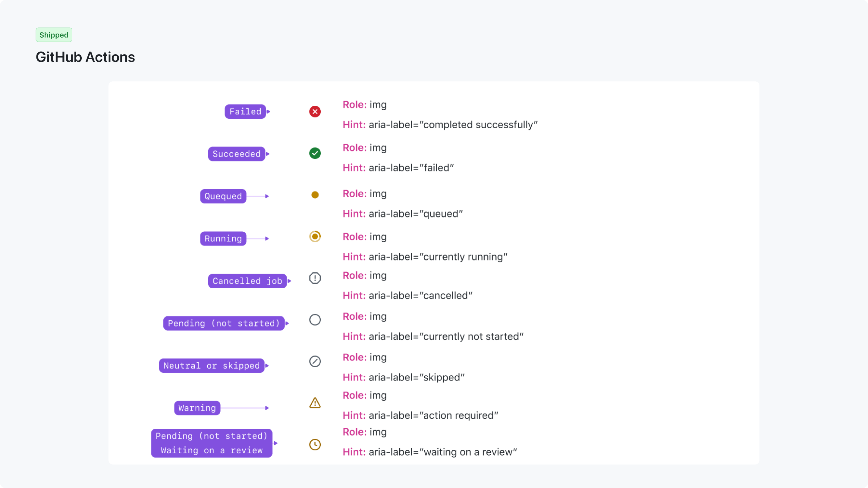The image size is (868, 488).
Task: Click the Shipped status badge
Action: [54, 34]
